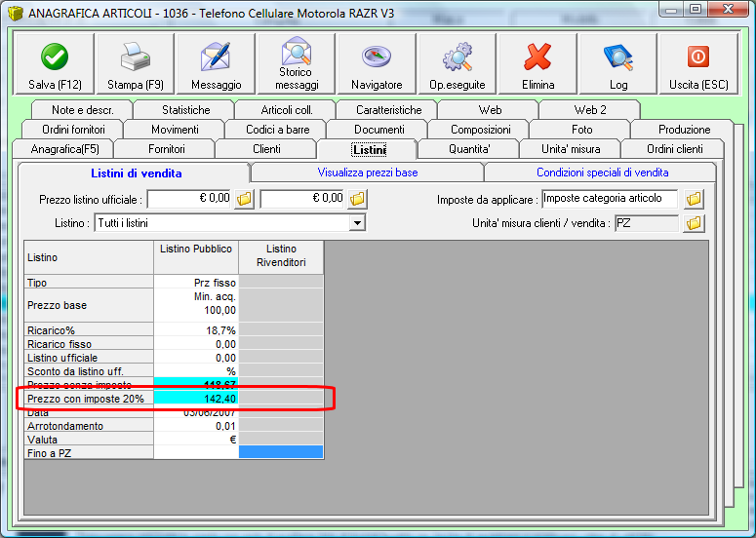Open the Movimenti tab
Image resolution: width=756 pixels, height=538 pixels.
[x=175, y=130]
